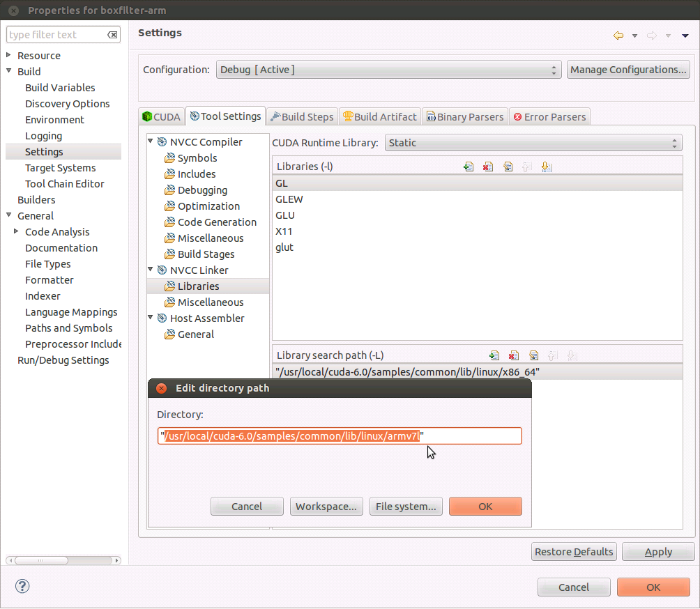Click the forward navigation arrow icon

(x=652, y=36)
